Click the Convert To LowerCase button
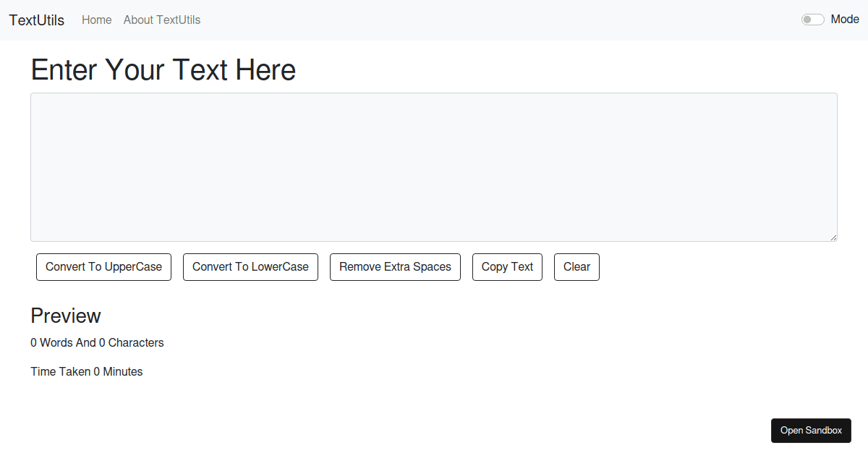Viewport: 868px width, 456px height. [250, 266]
